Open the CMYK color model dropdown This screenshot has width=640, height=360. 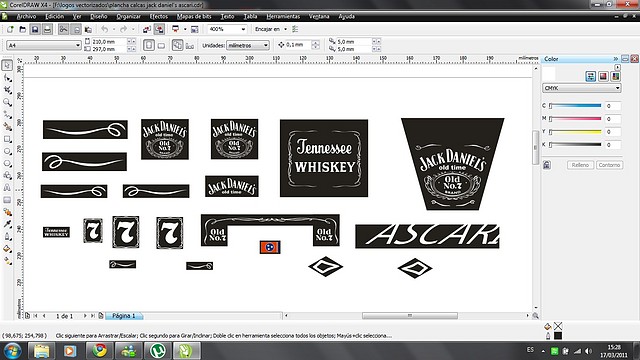[x=617, y=88]
